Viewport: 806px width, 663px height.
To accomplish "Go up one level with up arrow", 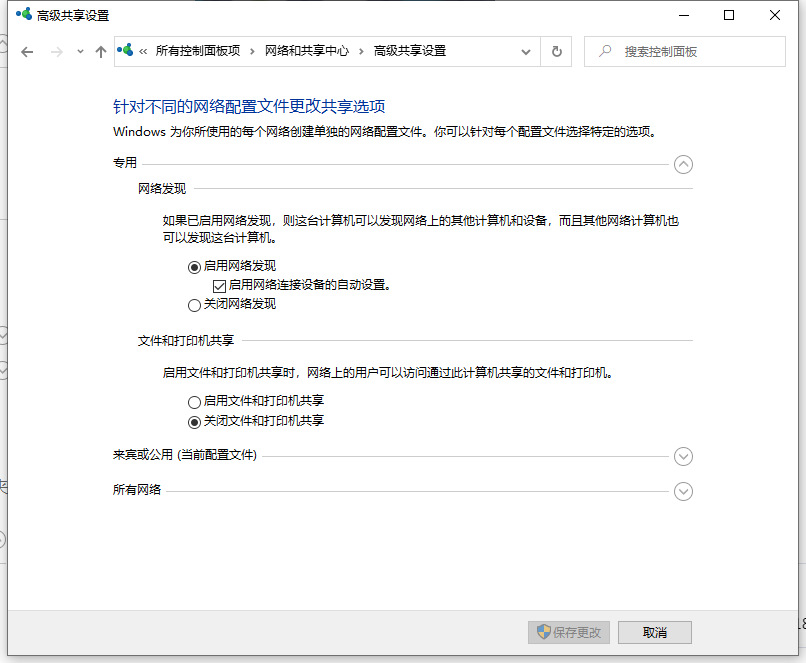I will (100, 52).
